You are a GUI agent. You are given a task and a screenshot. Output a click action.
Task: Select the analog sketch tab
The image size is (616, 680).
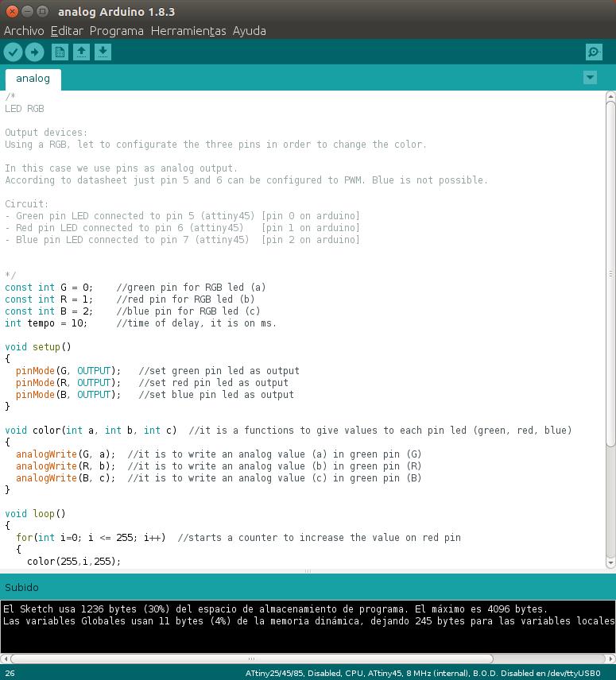(33, 79)
